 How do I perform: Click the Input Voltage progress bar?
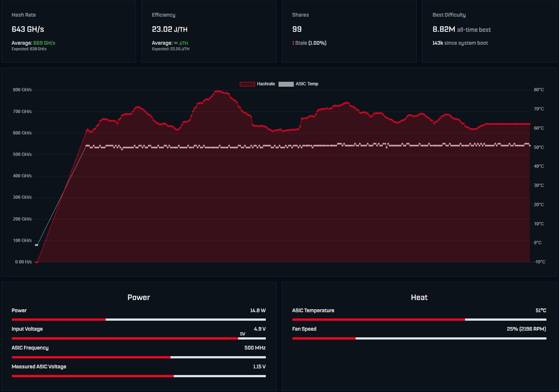139,338
